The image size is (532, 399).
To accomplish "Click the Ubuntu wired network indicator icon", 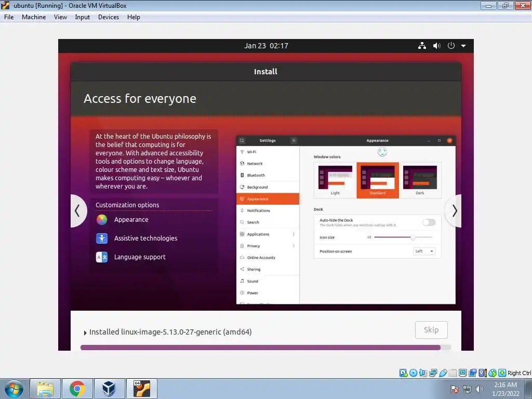I will point(422,46).
